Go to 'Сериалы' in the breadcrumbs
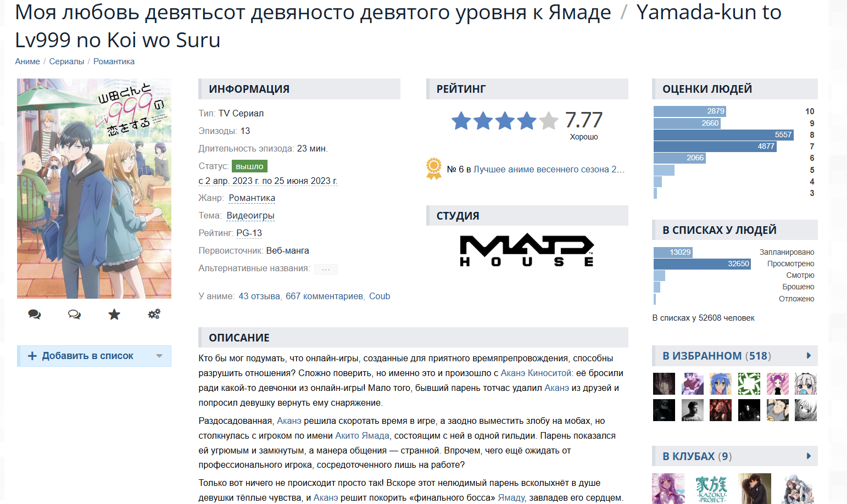 coord(66,61)
